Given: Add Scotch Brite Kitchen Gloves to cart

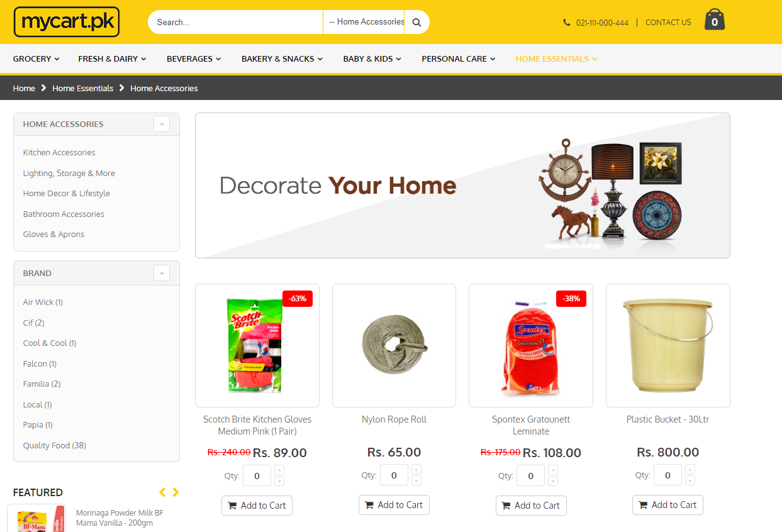Looking at the screenshot, I should 257,506.
